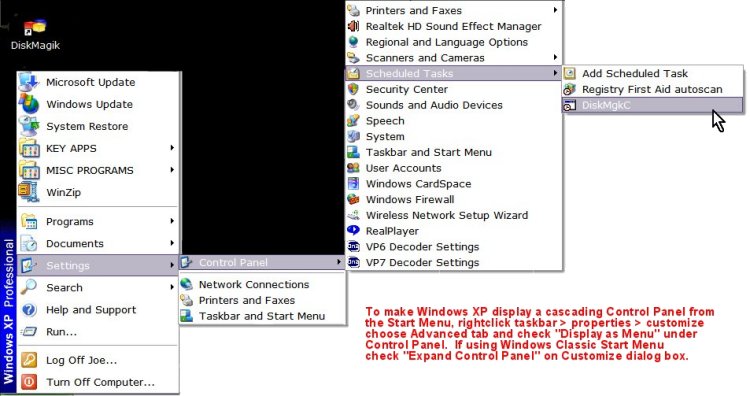The width and height of the screenshot is (750, 396).
Task: Select Settings in the Start menu
Action: tap(98, 265)
